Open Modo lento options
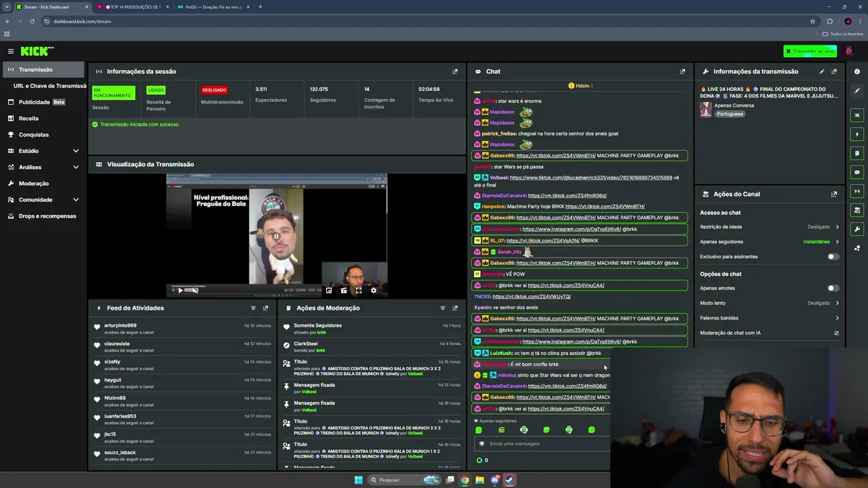The image size is (868, 488). click(770, 303)
